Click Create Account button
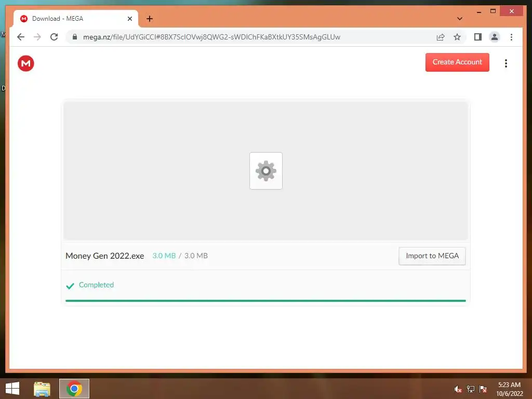Screen dimensions: 532x399 coord(457,62)
